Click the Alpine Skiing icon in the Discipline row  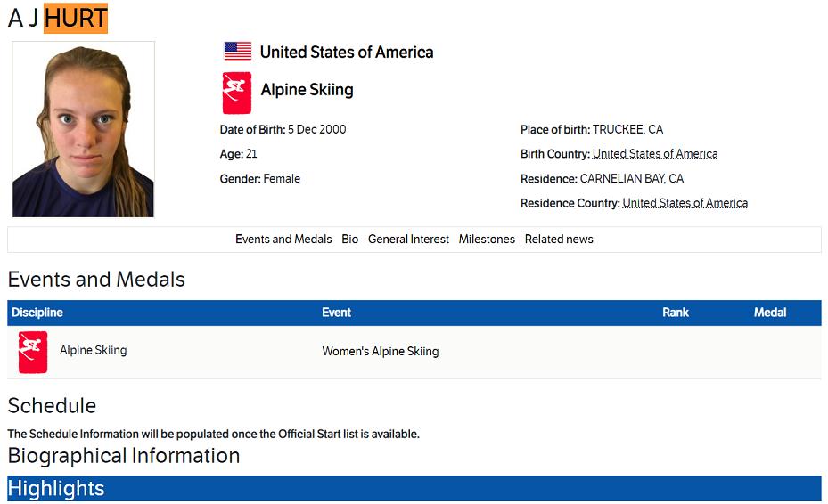pos(33,352)
